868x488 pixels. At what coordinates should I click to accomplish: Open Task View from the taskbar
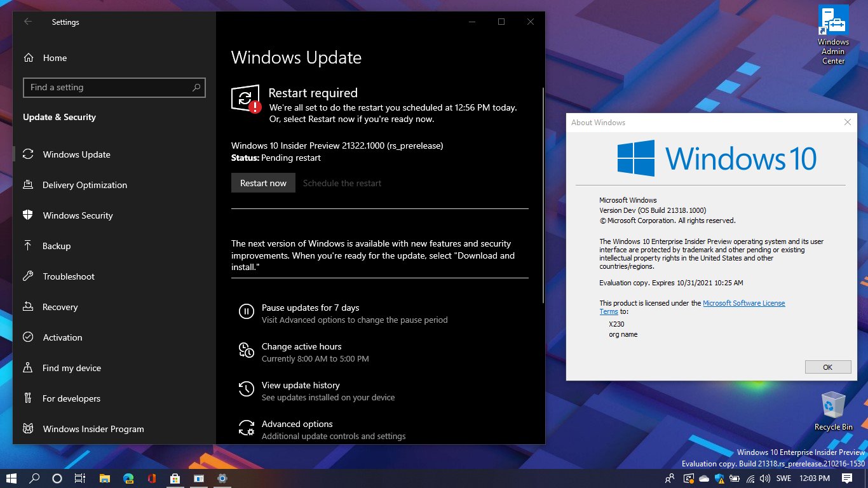pos(79,478)
